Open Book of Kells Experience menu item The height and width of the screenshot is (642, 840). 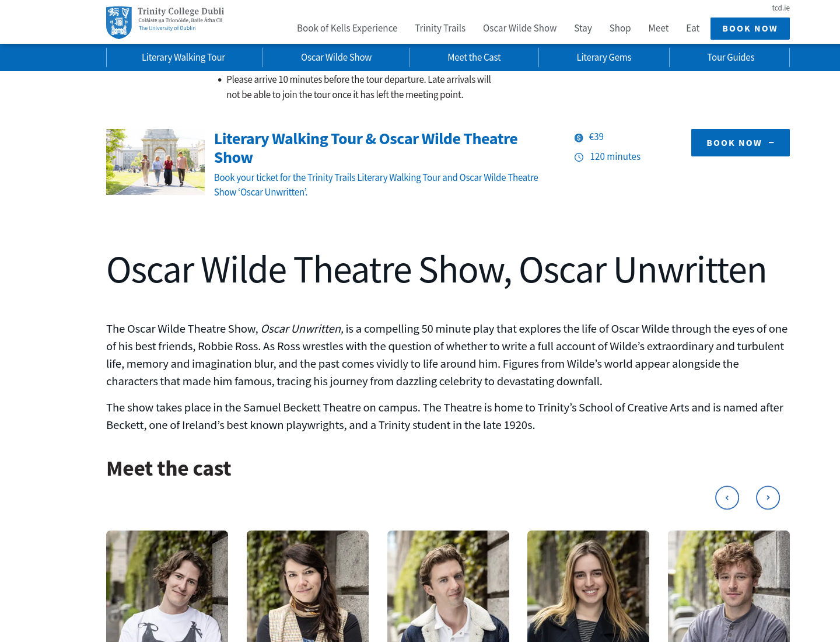[347, 28]
